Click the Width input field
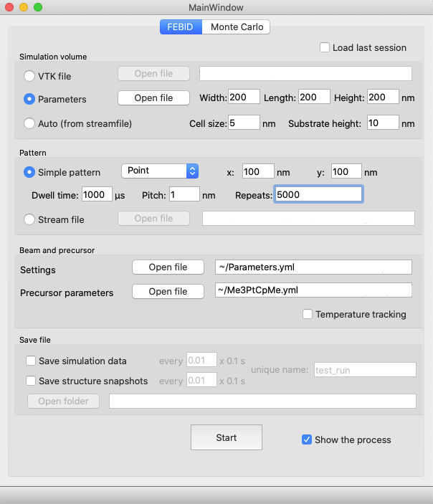This screenshot has height=504, width=433. click(244, 97)
